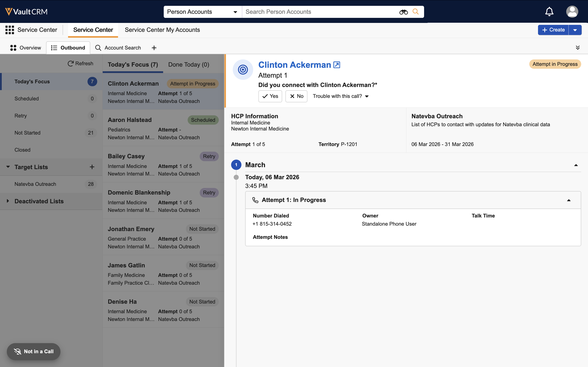
Task: Answer No to connecting with Clinton
Action: click(296, 96)
